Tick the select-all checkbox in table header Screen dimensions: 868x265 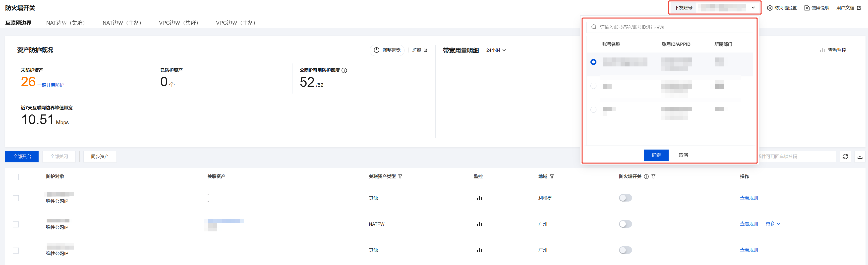pos(15,177)
